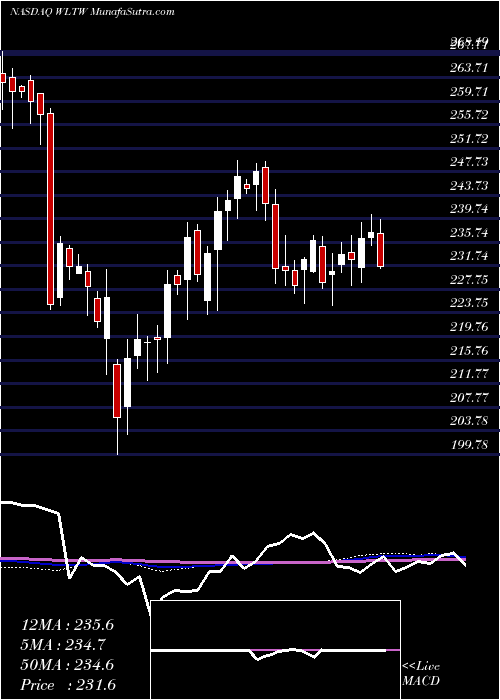The width and height of the screenshot is (500, 700).
Task: Click the 207.77 price axis label
Action: 468,397
